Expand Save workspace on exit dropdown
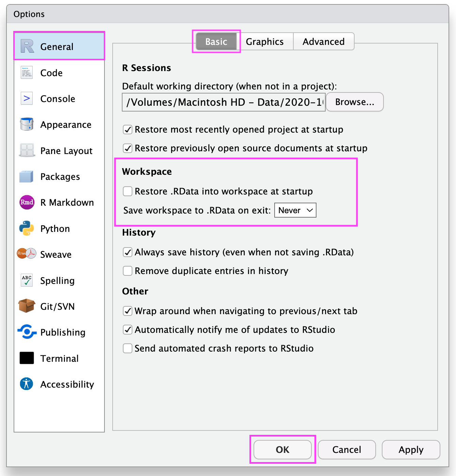The image size is (456, 476). click(295, 210)
